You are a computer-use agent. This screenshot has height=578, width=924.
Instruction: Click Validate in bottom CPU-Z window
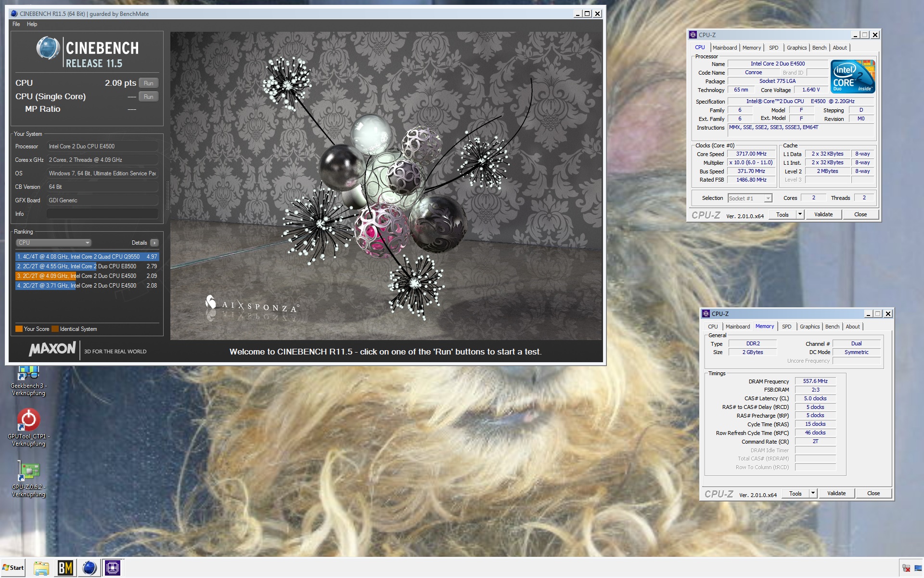(836, 494)
